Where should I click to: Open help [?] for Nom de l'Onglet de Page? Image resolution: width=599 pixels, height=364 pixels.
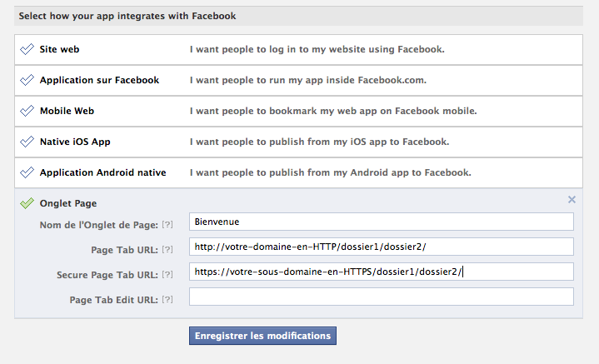(167, 225)
